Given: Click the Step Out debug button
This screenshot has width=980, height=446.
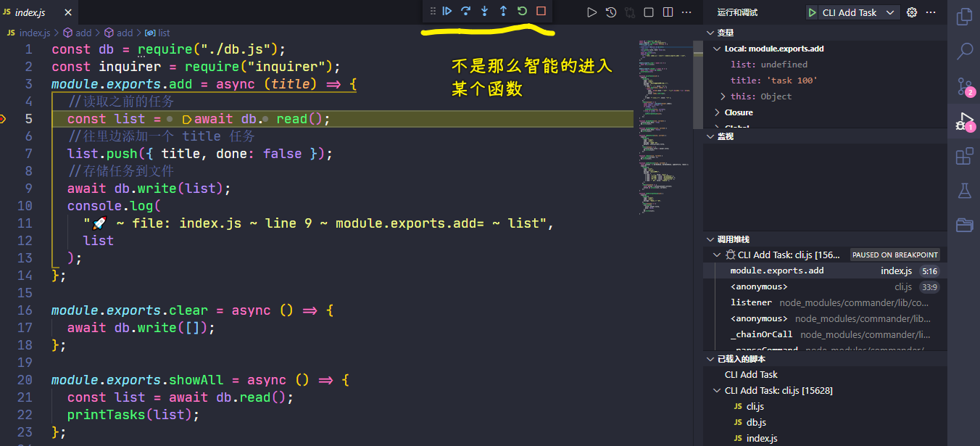Looking at the screenshot, I should [x=503, y=11].
